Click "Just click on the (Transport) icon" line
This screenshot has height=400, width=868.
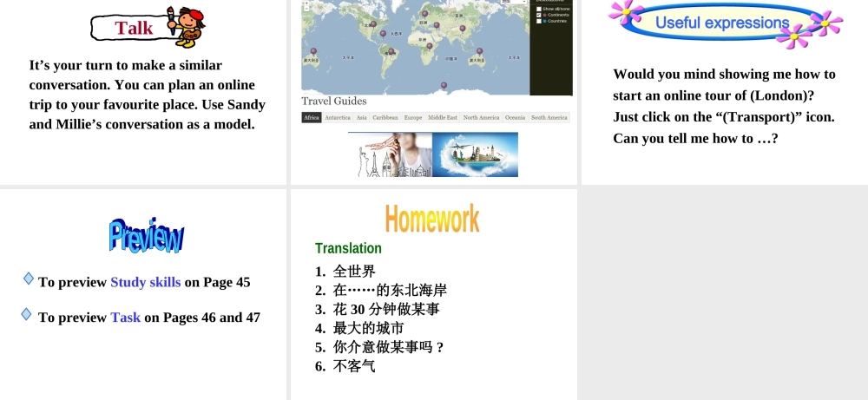(x=724, y=117)
